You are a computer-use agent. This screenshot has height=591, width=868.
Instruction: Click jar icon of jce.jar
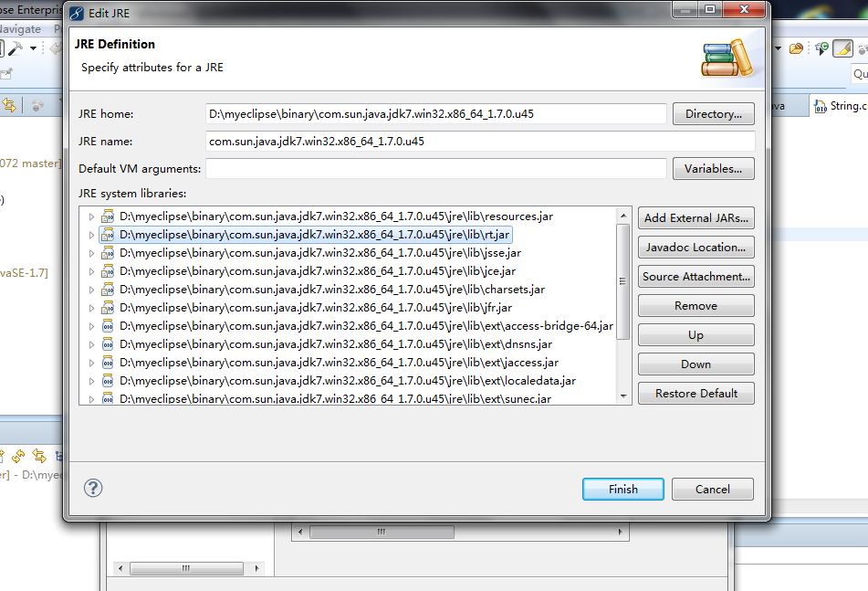pyautogui.click(x=108, y=271)
